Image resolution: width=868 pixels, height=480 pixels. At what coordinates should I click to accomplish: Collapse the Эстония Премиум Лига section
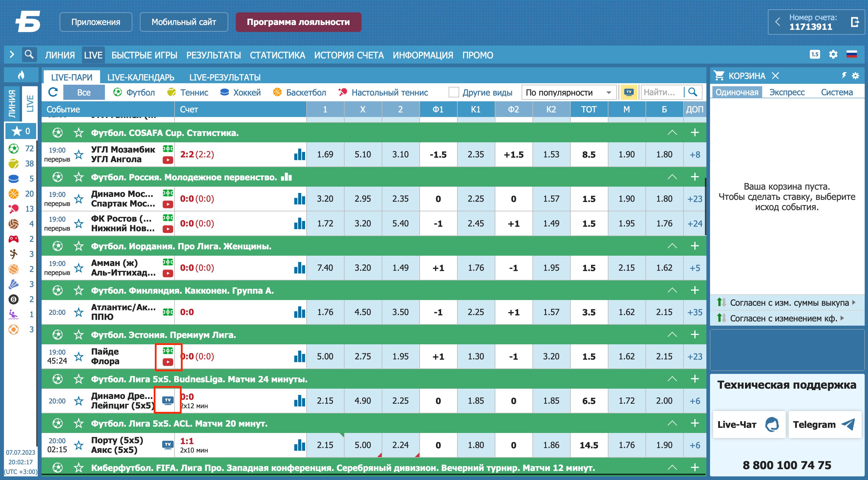pos(672,334)
